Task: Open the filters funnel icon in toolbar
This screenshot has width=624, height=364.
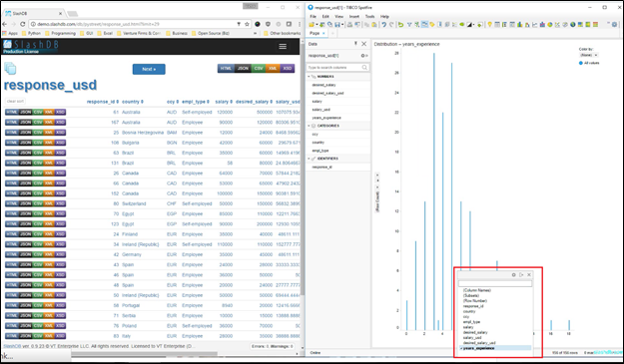Action: pos(409,25)
